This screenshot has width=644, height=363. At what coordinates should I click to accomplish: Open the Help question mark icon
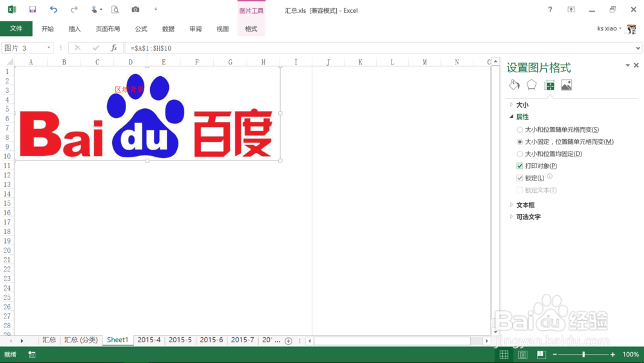pyautogui.click(x=550, y=10)
